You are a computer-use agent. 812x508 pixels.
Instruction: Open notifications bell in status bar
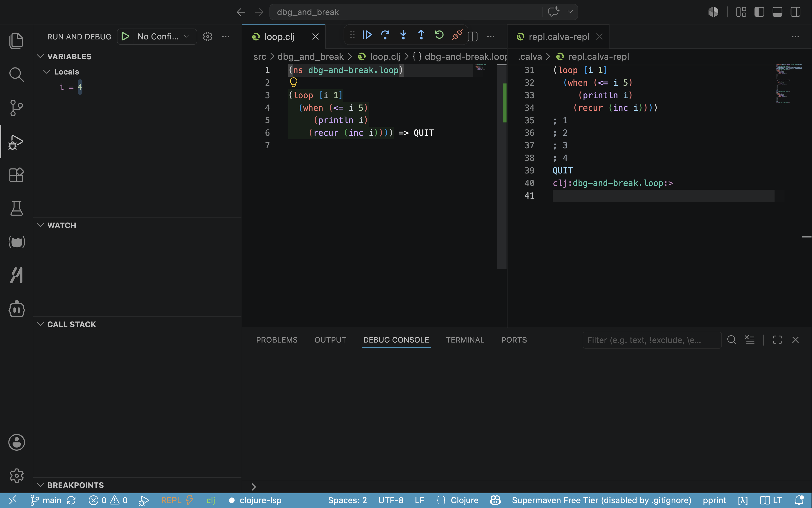[799, 500]
